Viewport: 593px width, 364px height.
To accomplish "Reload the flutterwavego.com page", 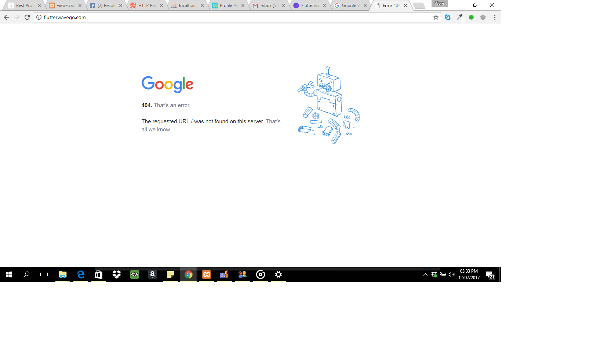I will 27,17.
